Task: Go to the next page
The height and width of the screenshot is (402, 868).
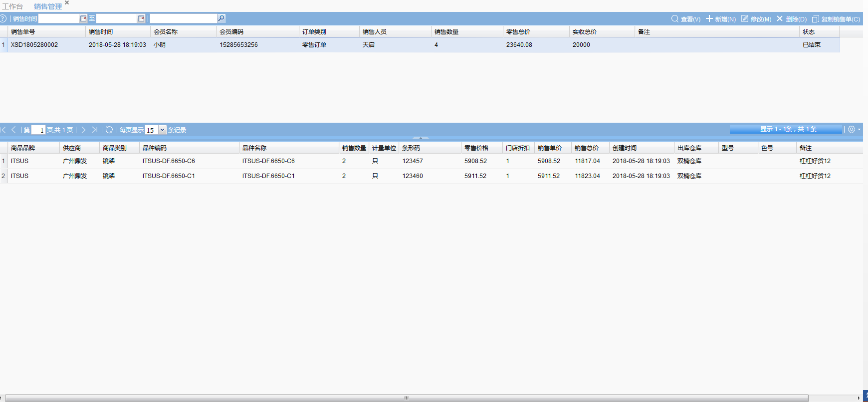Action: 83,130
